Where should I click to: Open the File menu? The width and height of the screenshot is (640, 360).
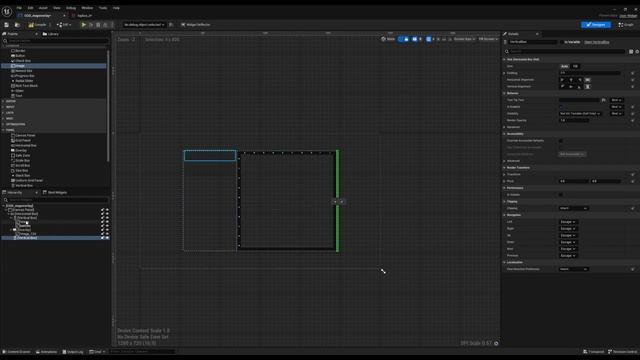[19, 8]
